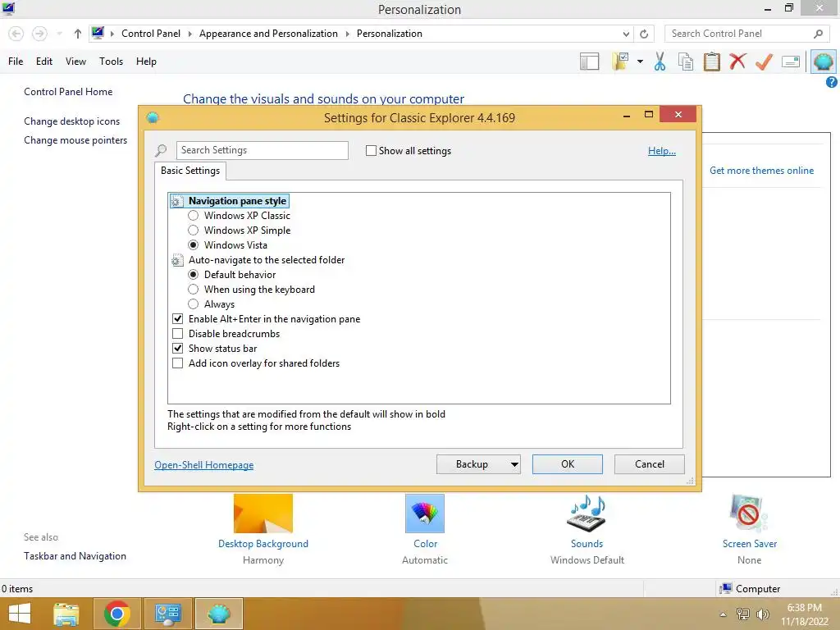The width and height of the screenshot is (840, 630).
Task: Open the Backup dropdown button
Action: pyautogui.click(x=478, y=464)
